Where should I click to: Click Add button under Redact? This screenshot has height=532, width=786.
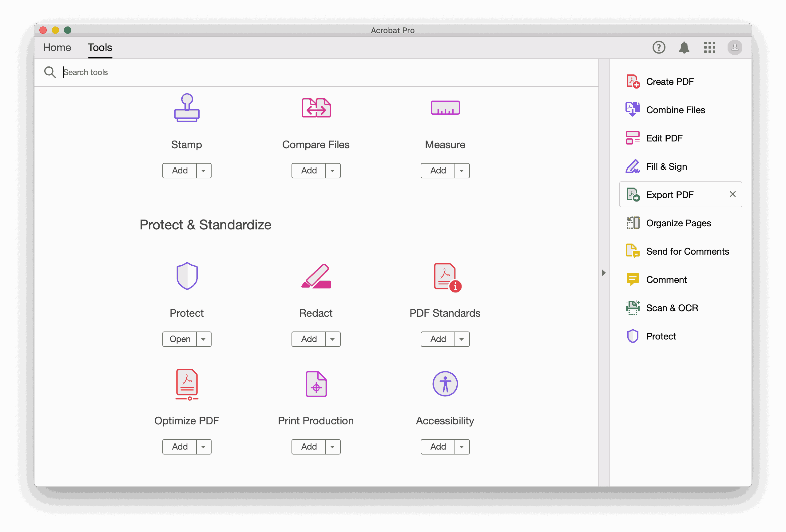[x=309, y=339]
